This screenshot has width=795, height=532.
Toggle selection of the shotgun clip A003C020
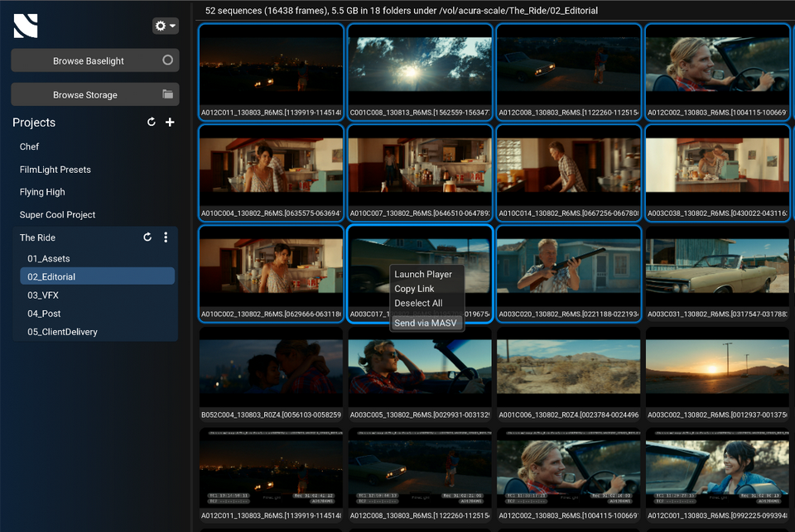coord(568,273)
